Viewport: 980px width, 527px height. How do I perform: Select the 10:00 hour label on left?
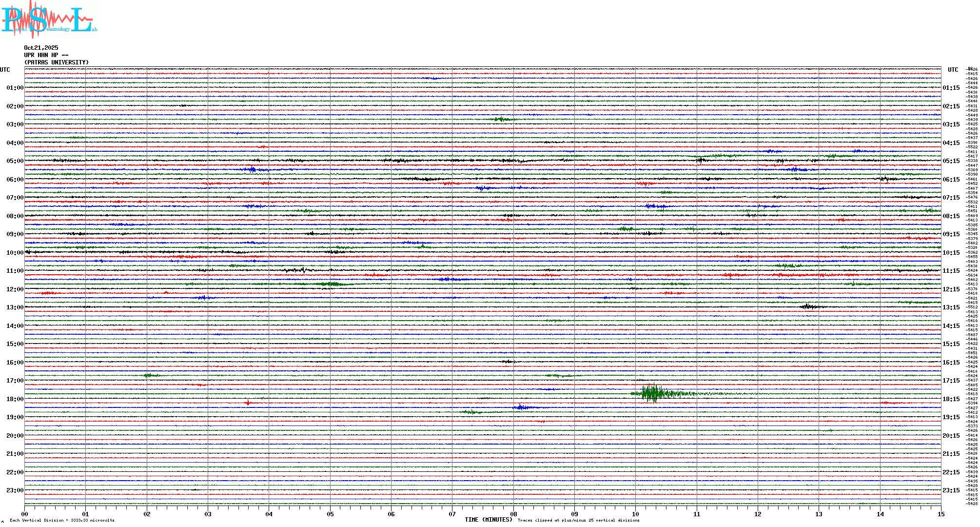click(15, 253)
